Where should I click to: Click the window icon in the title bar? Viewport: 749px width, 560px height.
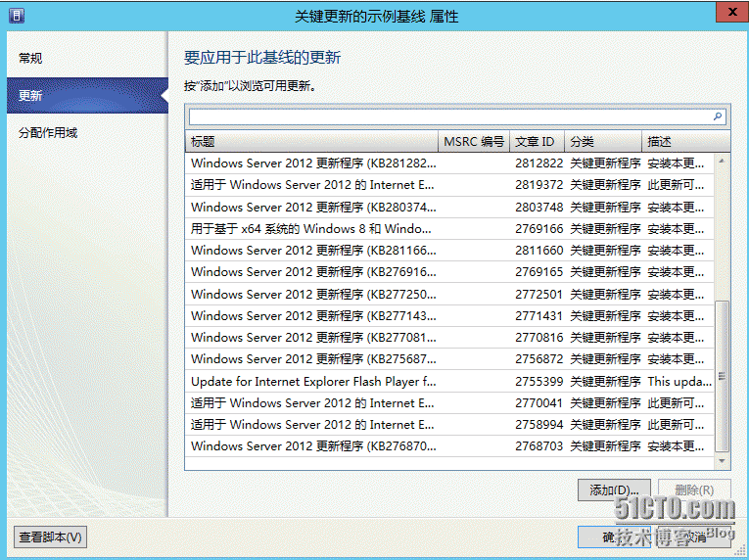point(17,16)
